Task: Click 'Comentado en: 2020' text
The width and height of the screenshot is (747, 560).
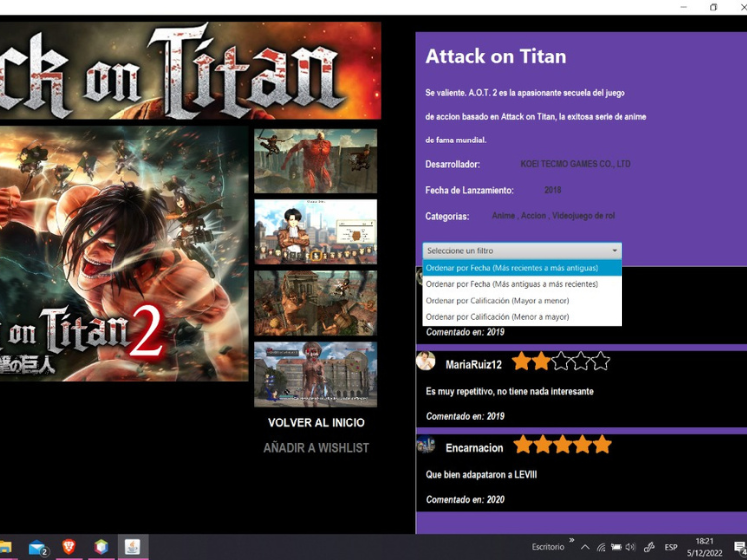Action: point(465,500)
